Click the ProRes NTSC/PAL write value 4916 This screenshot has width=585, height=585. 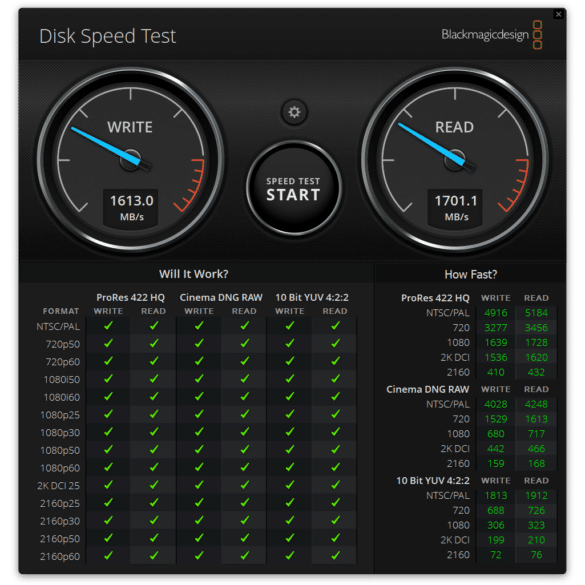click(x=496, y=313)
